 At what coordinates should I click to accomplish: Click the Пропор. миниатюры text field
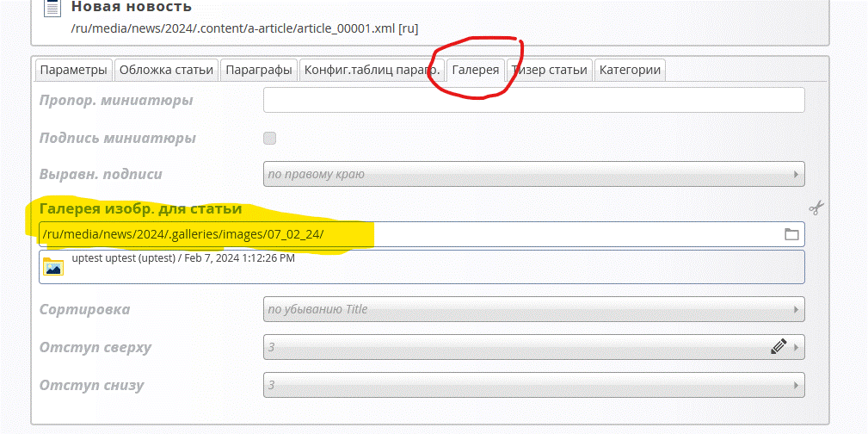(x=533, y=100)
